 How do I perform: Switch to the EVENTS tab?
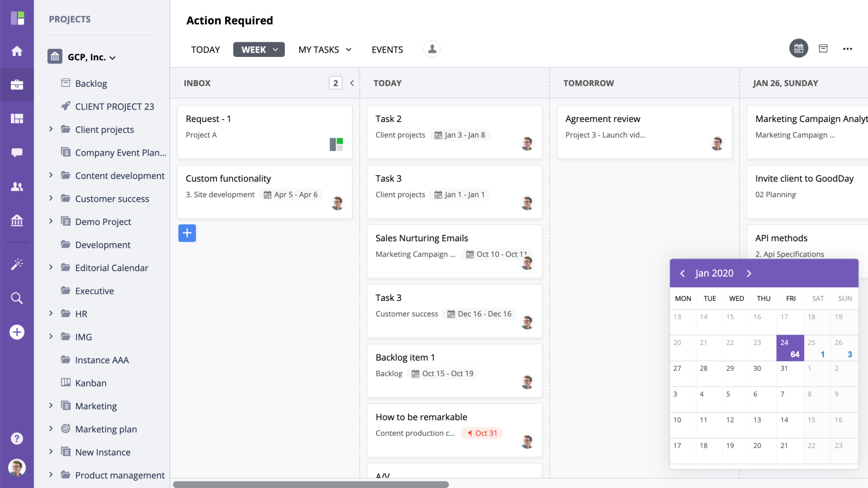(387, 50)
